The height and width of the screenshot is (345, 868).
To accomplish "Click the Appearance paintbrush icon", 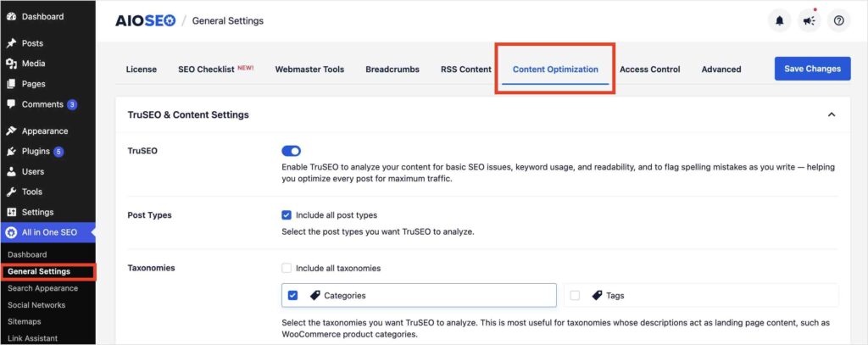I will coord(10,131).
